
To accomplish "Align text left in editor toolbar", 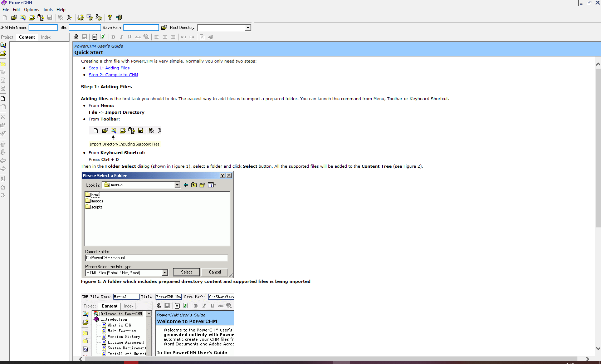I will pos(156,37).
